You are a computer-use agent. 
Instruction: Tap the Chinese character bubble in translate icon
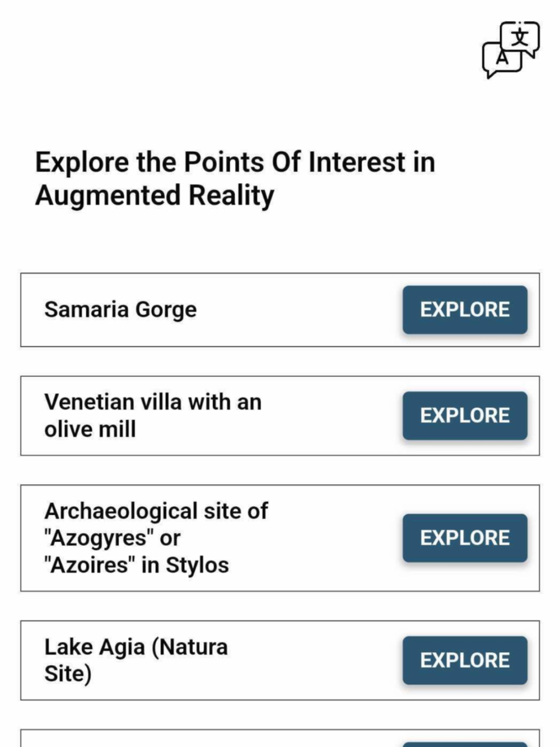(521, 38)
